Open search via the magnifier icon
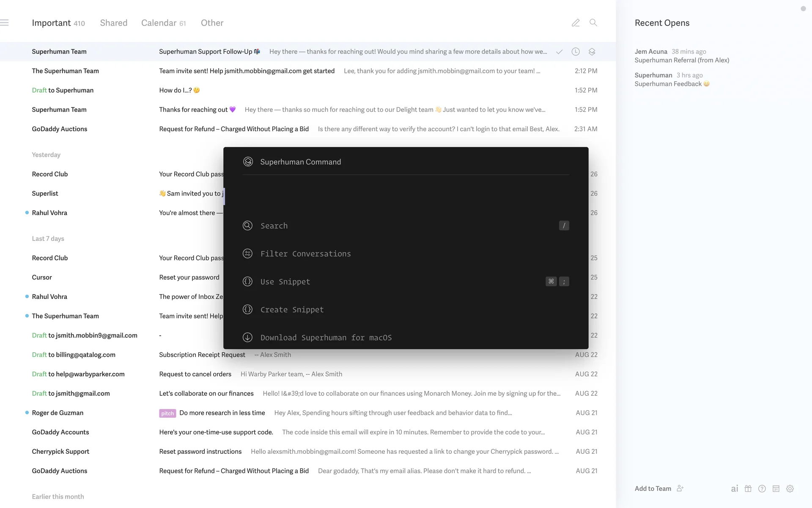Image resolution: width=812 pixels, height=508 pixels. pyautogui.click(x=593, y=23)
